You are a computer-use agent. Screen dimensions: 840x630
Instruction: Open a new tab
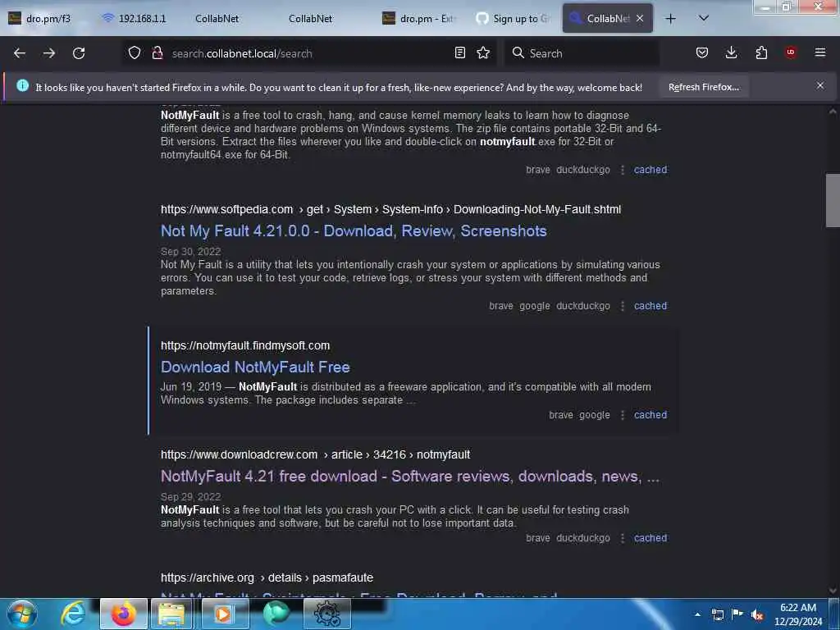point(670,19)
